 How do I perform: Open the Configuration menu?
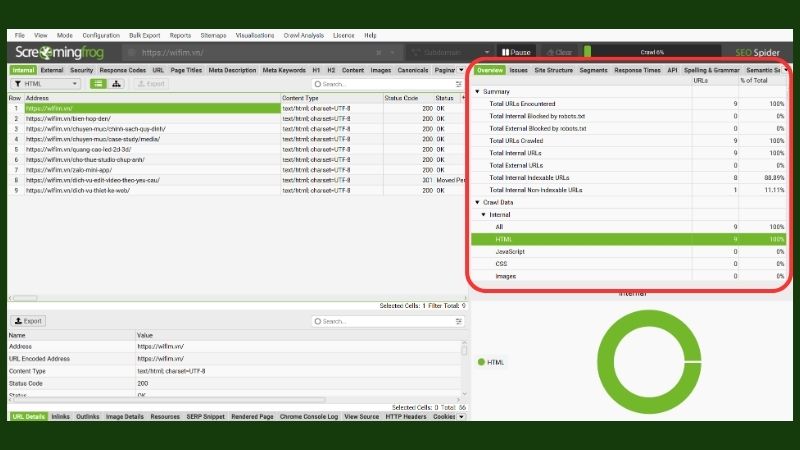[x=101, y=35]
